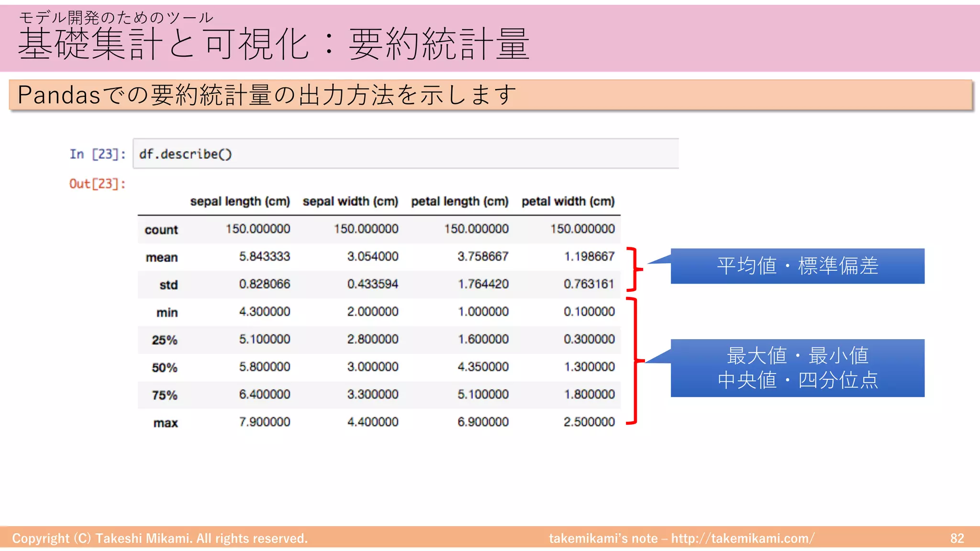The height and width of the screenshot is (551, 980).
Task: Click min value 4.300000
Action: tap(265, 312)
